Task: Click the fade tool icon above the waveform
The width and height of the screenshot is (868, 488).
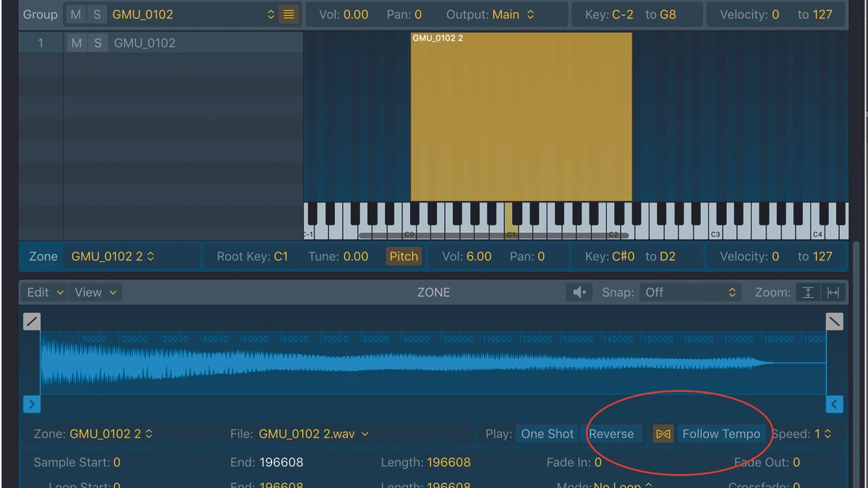Action: 31,321
